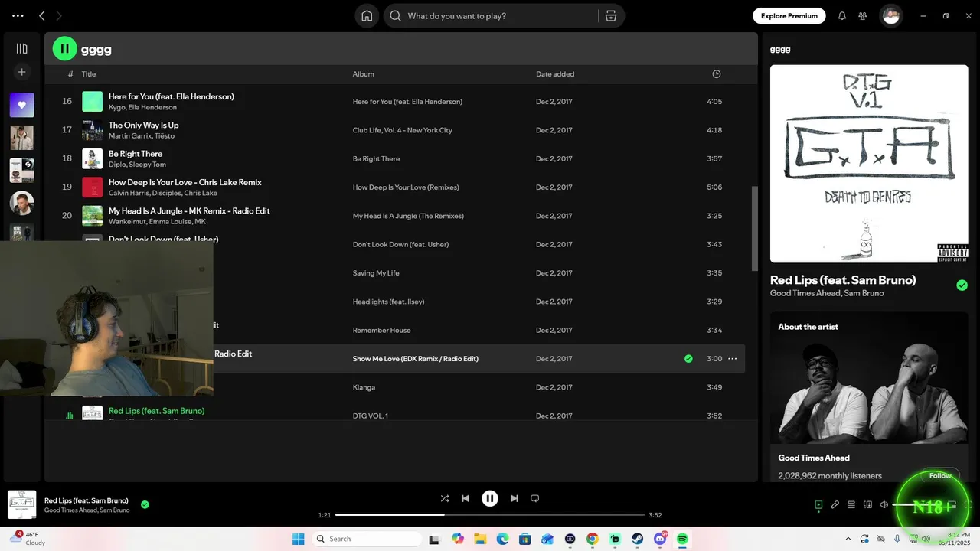Seek within the song progress bar
Screen dimensions: 980x551
pos(490,515)
